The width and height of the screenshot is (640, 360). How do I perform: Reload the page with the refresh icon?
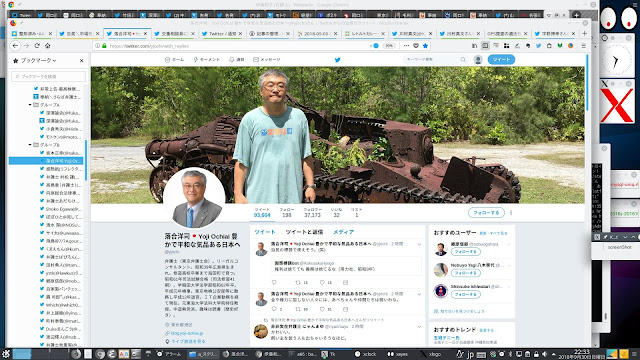pyautogui.click(x=37, y=46)
